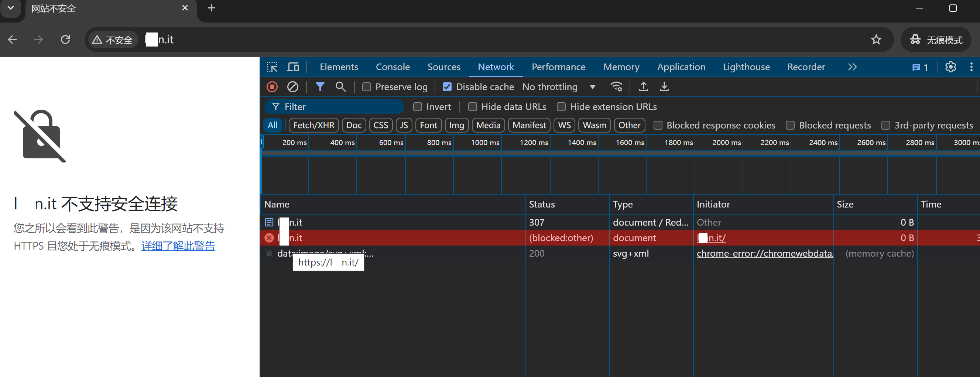Stop recording network log
Image resolution: width=980 pixels, height=377 pixels.
coord(272,87)
